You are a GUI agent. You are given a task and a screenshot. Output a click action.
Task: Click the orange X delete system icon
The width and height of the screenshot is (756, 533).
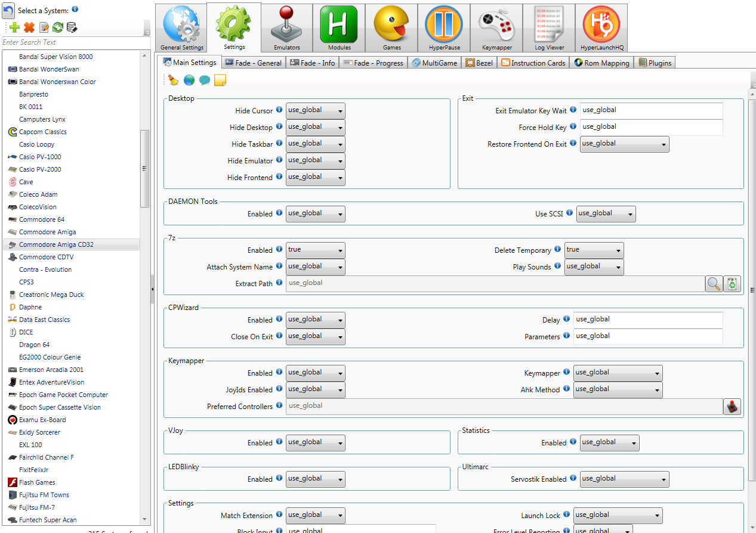tap(29, 27)
